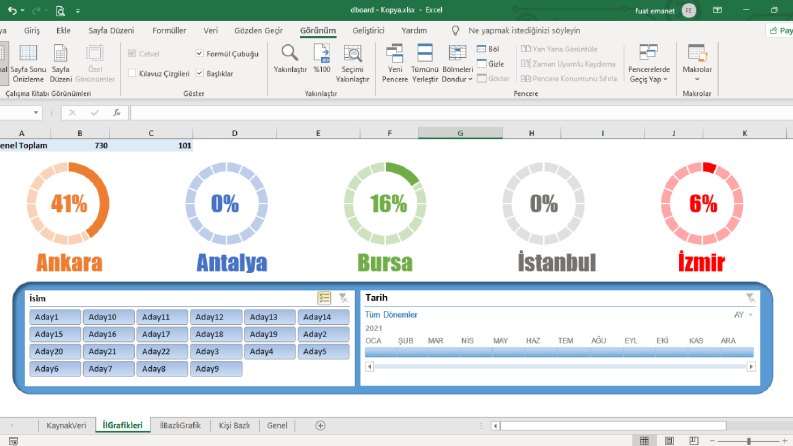This screenshot has height=446, width=793.
Task: Switch to Genel sheet tab
Action: [x=277, y=425]
